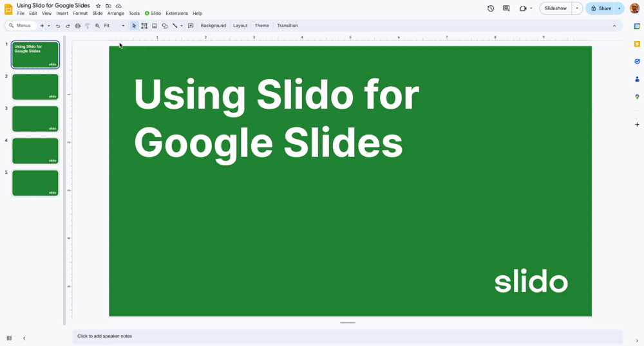
Task: Click the Transition button
Action: [287, 26]
